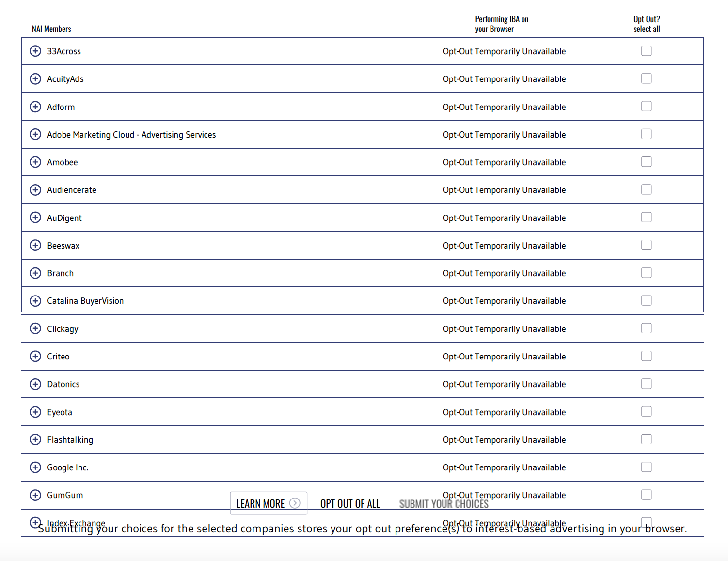Image resolution: width=728 pixels, height=561 pixels.
Task: Enable the AuDigent opt-out checkbox
Action: click(647, 217)
